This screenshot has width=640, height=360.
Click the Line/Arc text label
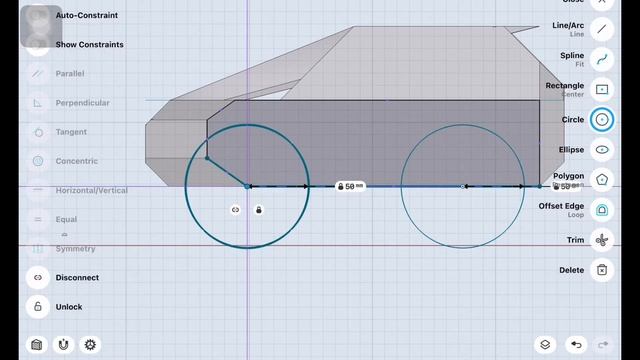(568, 25)
